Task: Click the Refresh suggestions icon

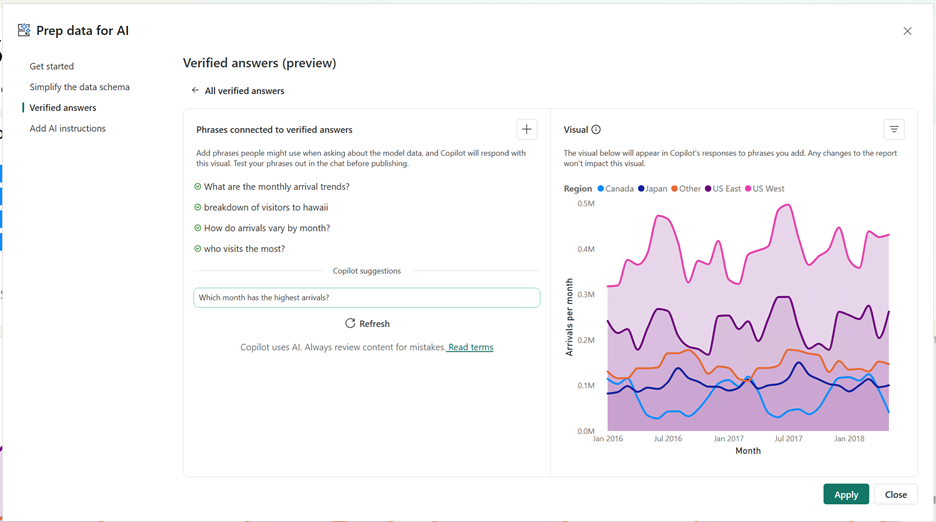Action: [350, 324]
